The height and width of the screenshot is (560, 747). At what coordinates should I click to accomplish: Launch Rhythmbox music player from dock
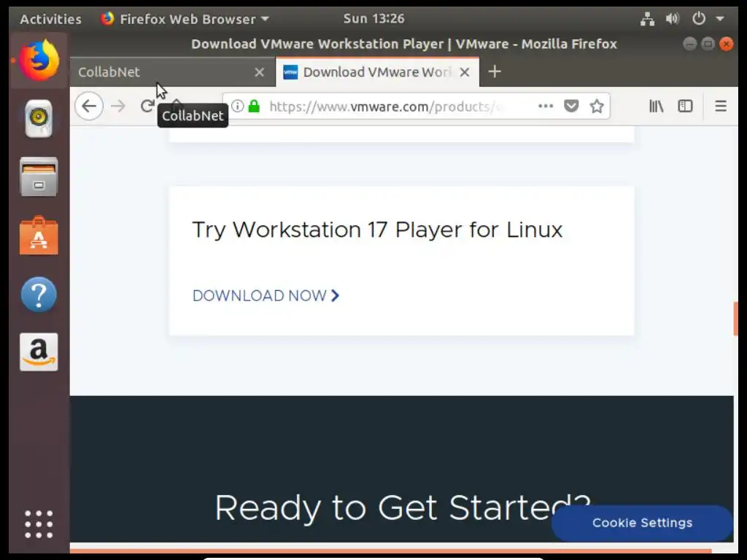pyautogui.click(x=39, y=118)
